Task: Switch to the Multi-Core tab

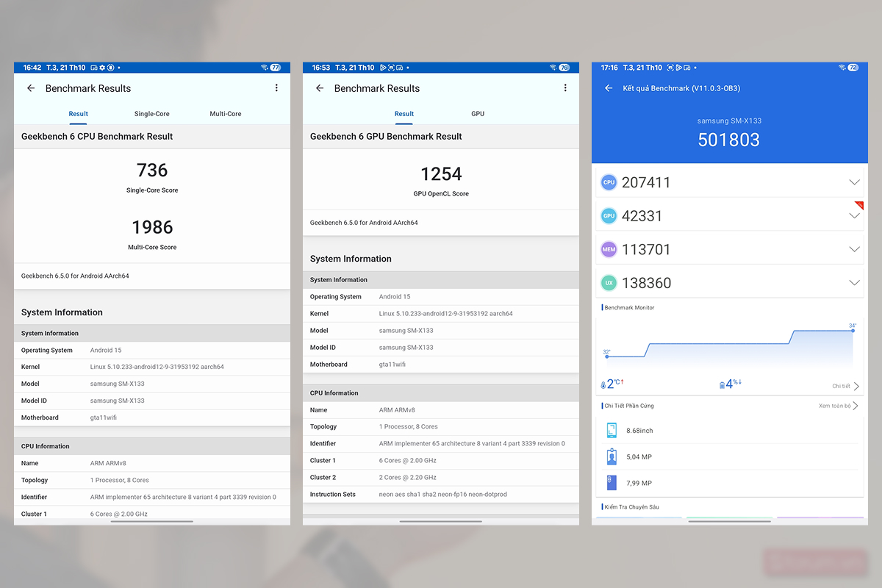Action: [226, 114]
